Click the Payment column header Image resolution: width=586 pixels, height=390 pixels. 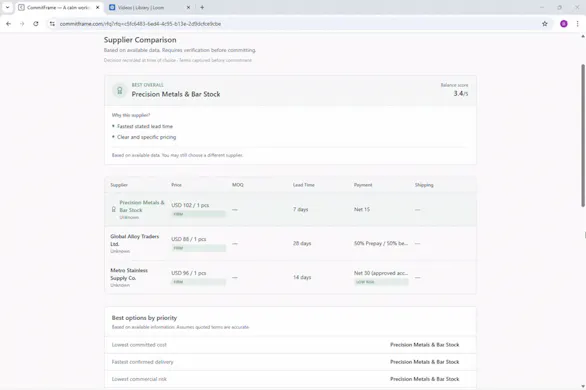click(363, 185)
